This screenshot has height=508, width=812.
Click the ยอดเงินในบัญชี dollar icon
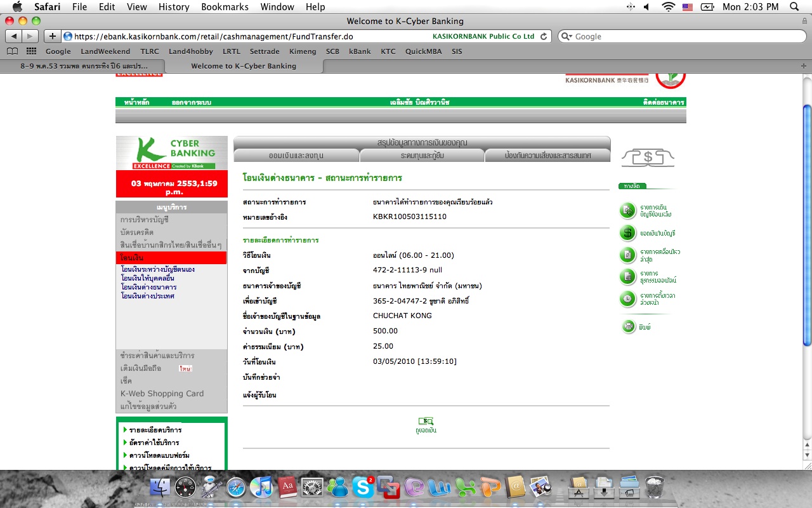click(627, 233)
